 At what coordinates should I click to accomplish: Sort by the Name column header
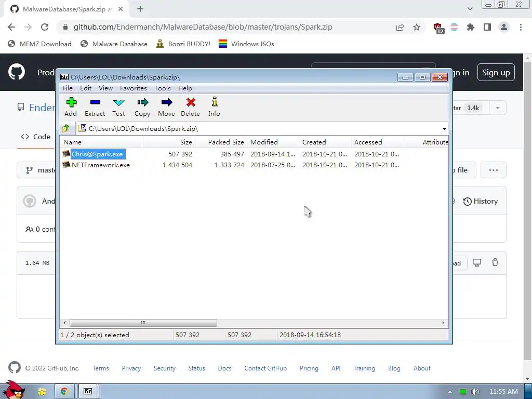(102, 142)
